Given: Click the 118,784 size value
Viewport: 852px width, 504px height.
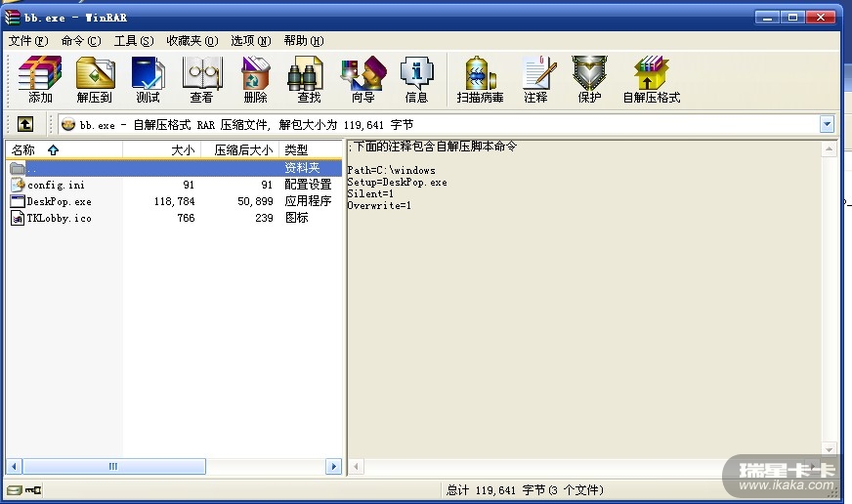Looking at the screenshot, I should (x=175, y=201).
